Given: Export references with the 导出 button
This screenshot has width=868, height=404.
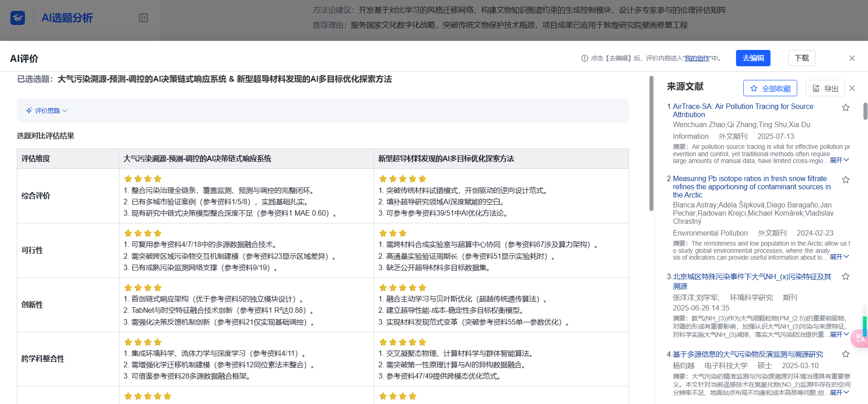Looking at the screenshot, I should [x=825, y=89].
